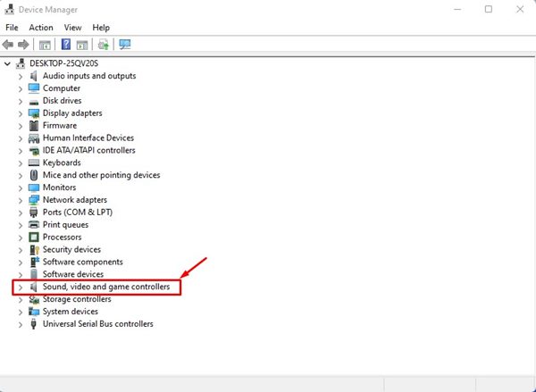536x392 pixels.
Task: Open the File menu
Action: [12, 28]
